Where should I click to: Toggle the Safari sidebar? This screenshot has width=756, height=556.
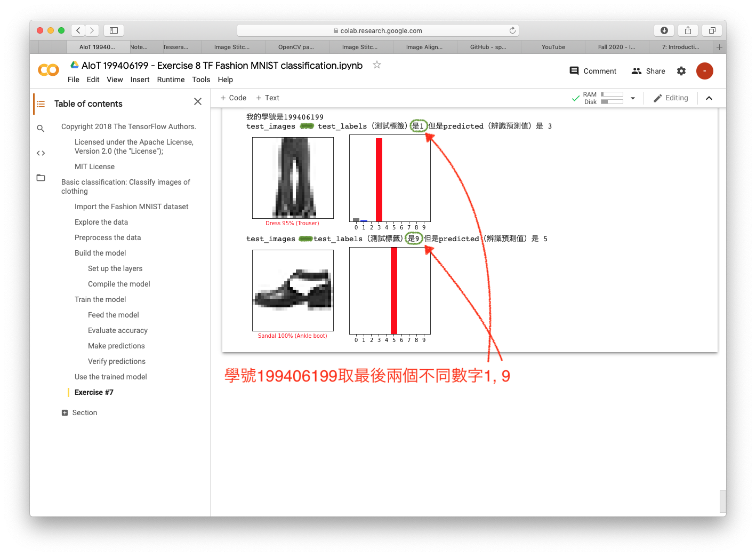coord(114,30)
